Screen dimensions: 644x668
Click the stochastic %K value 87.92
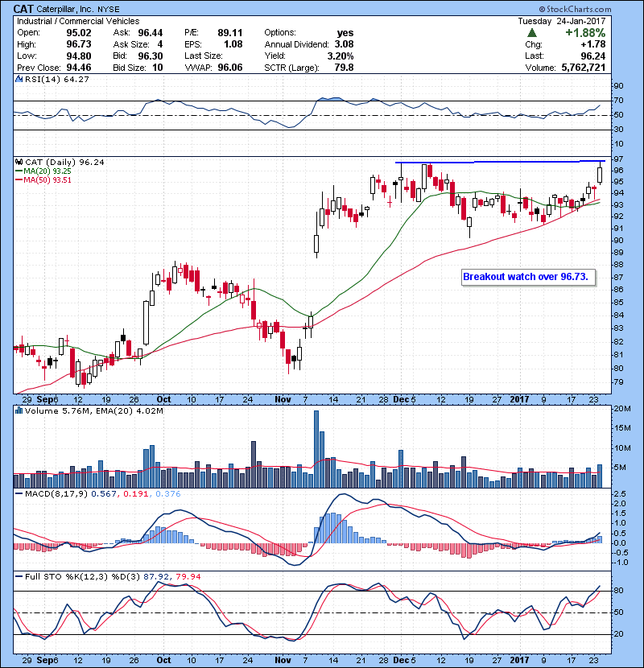coord(155,577)
